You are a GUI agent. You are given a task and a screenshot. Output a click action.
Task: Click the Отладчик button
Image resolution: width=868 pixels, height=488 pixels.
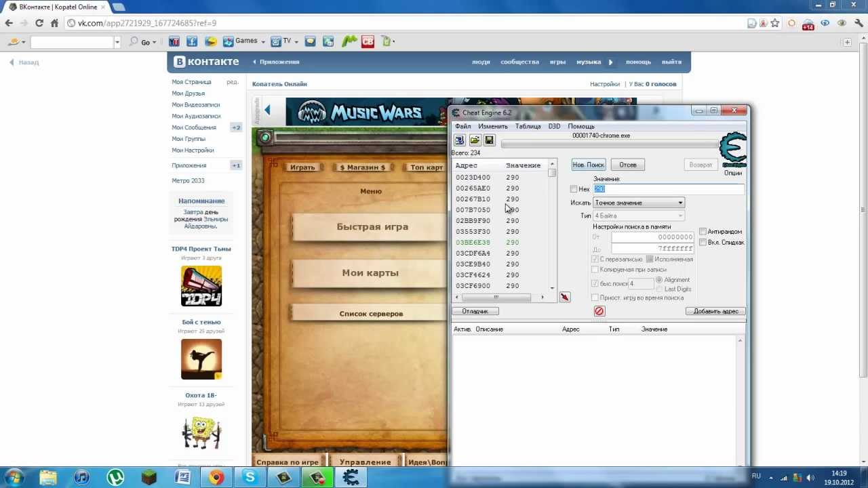click(475, 311)
